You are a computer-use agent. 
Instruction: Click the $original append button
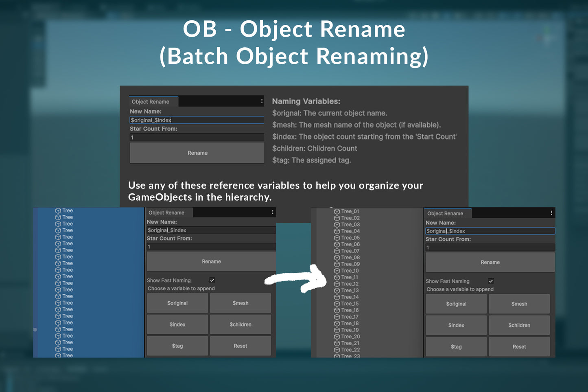point(177,303)
